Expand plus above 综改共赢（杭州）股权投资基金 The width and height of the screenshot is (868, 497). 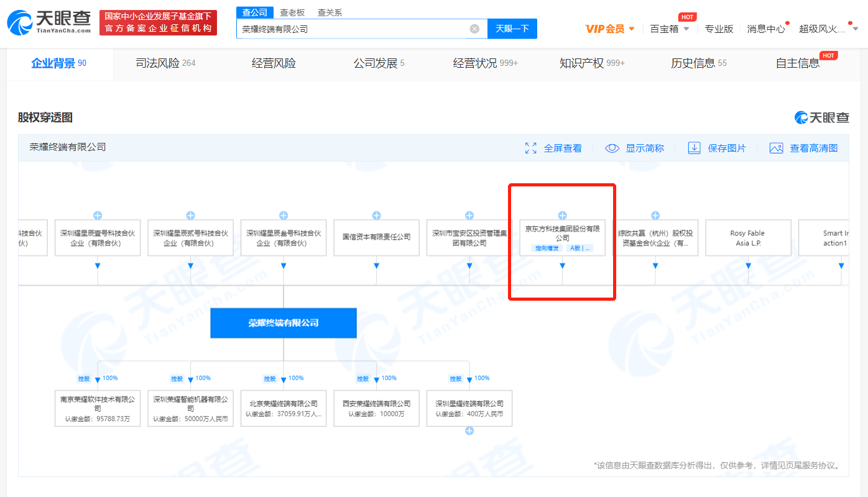click(x=655, y=216)
